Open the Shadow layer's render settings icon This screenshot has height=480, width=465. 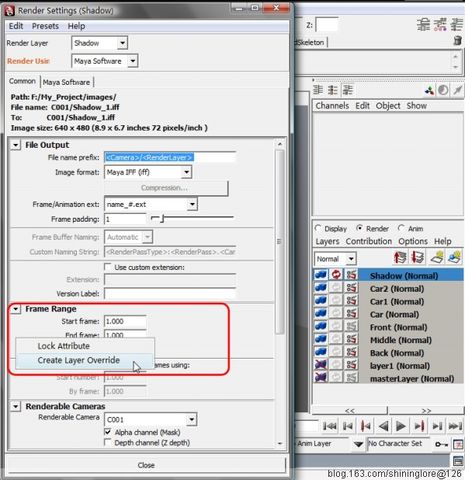click(351, 275)
